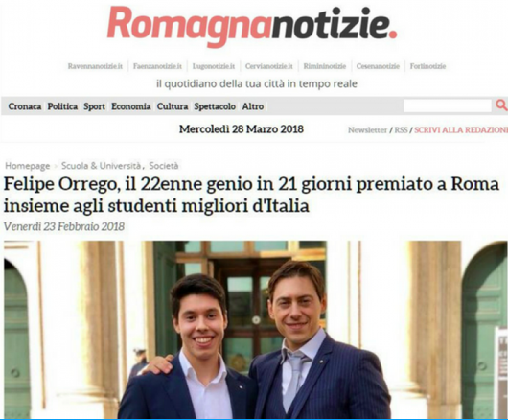Expand the Altro menu
The width and height of the screenshot is (508, 420).
pos(253,106)
